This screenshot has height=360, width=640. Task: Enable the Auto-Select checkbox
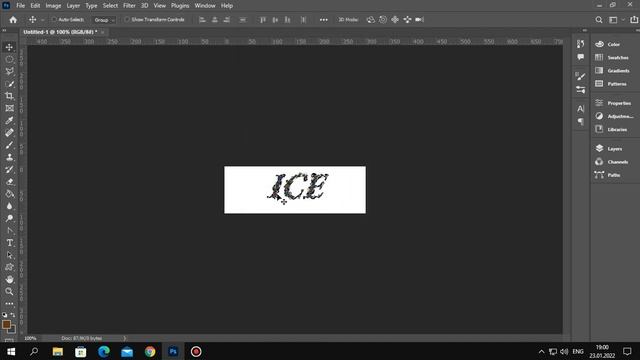[x=54, y=20]
